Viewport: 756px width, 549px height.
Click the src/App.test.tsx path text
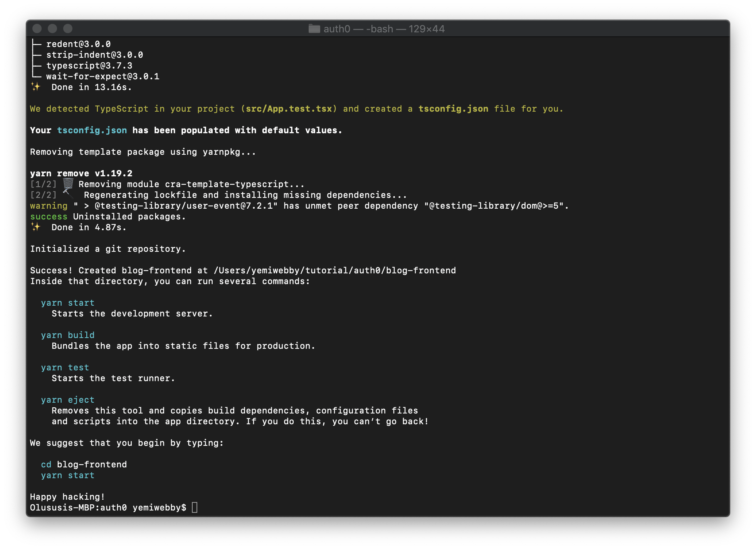289,109
